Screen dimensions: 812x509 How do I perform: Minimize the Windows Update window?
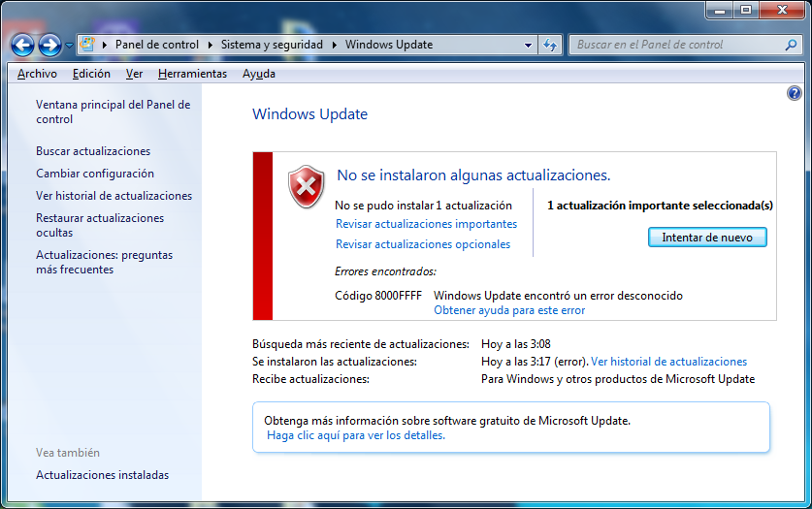719,10
